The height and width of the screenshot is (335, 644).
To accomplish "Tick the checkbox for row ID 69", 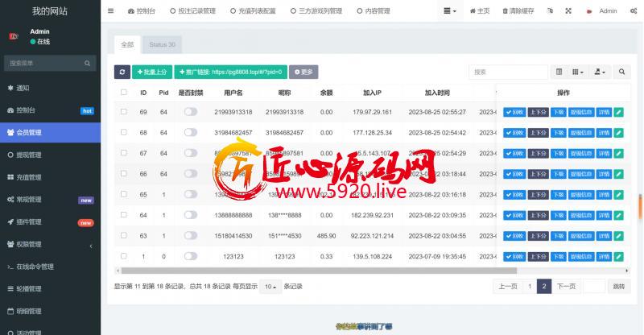I will [x=124, y=111].
